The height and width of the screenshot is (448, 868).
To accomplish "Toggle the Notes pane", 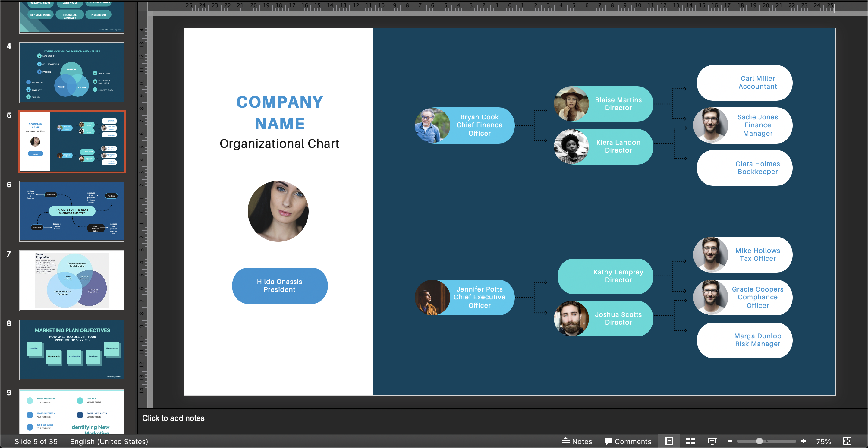I will click(577, 441).
